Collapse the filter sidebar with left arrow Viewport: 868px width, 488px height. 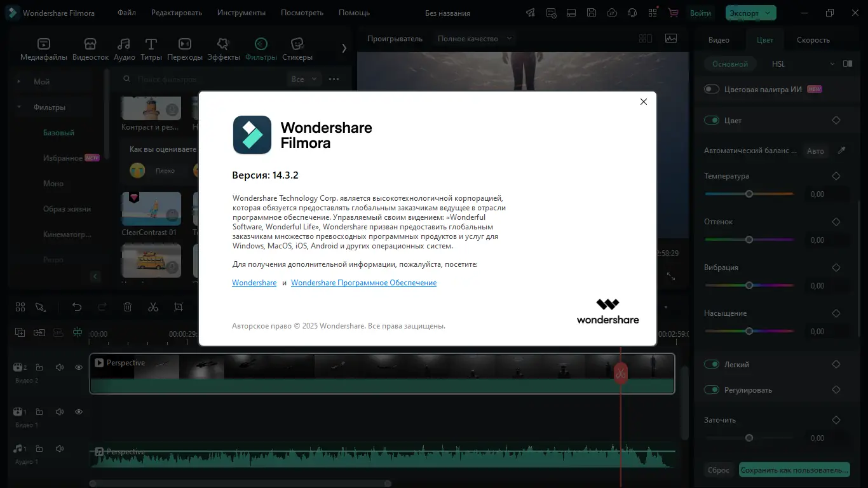(95, 276)
